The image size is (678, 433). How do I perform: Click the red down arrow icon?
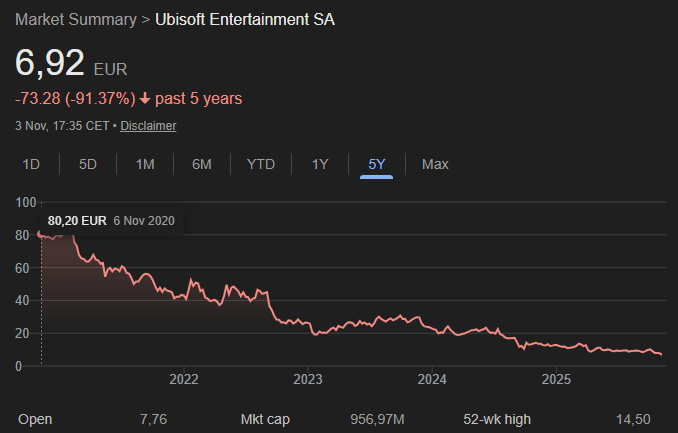(x=145, y=98)
